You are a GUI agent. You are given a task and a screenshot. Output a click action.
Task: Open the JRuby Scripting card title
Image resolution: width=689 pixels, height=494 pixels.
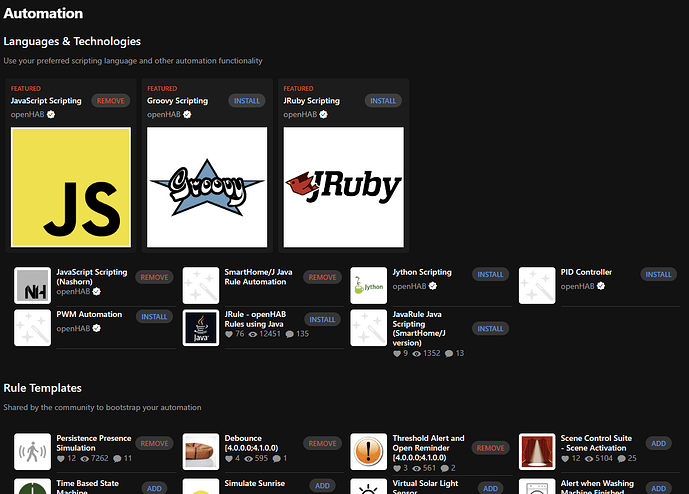coord(312,101)
